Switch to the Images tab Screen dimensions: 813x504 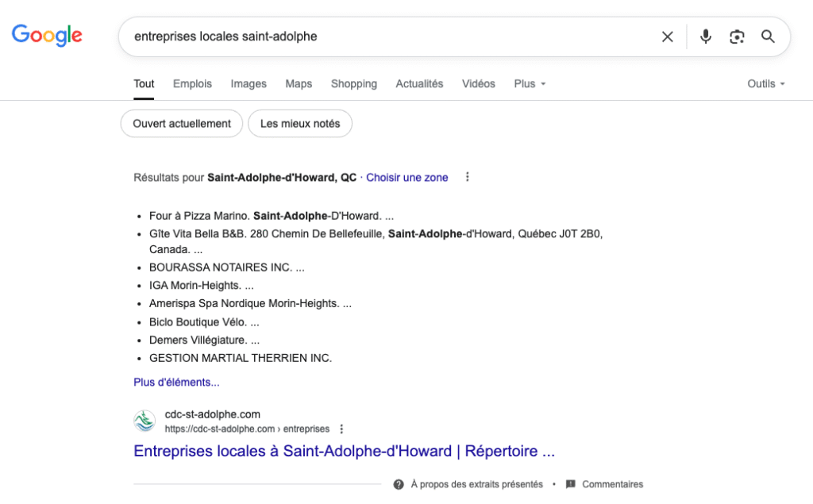249,83
